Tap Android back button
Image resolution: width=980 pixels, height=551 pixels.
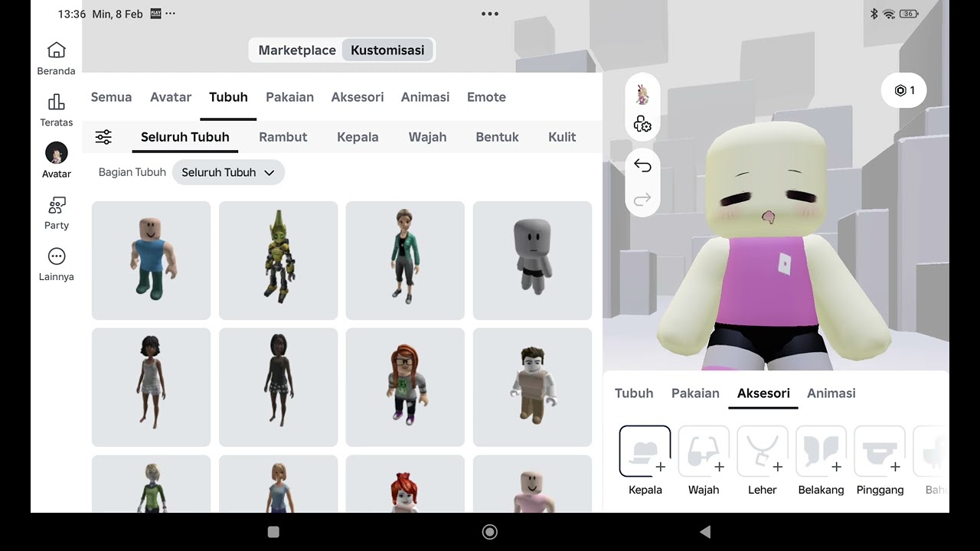705,532
